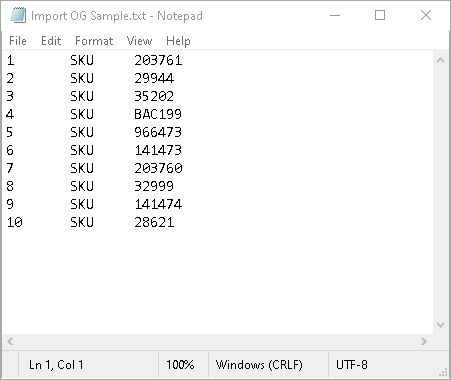Click the Windows (CRLF) status field
The image size is (451, 380).
(x=259, y=364)
